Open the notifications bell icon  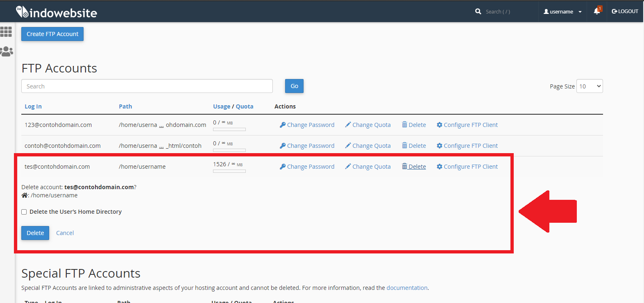point(597,11)
